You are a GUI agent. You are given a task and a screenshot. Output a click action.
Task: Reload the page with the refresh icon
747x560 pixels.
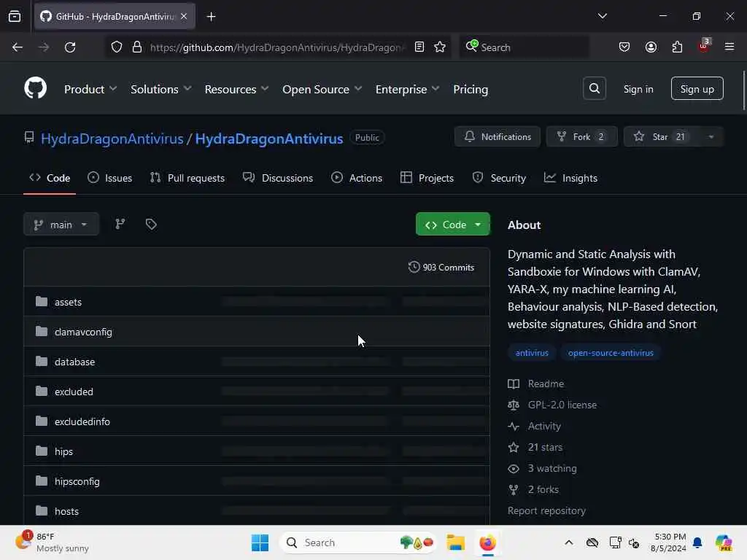[x=70, y=47]
